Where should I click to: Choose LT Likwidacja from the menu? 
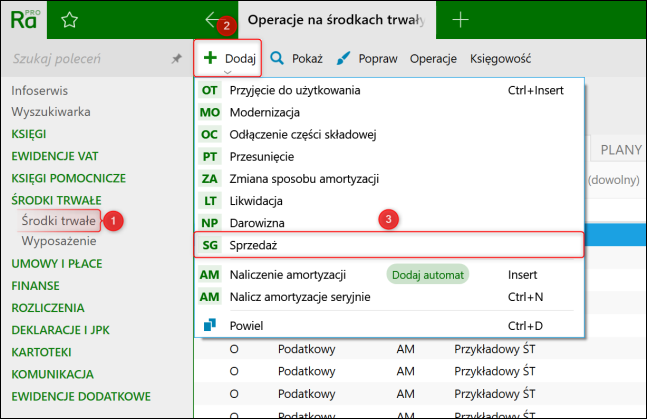(389, 201)
